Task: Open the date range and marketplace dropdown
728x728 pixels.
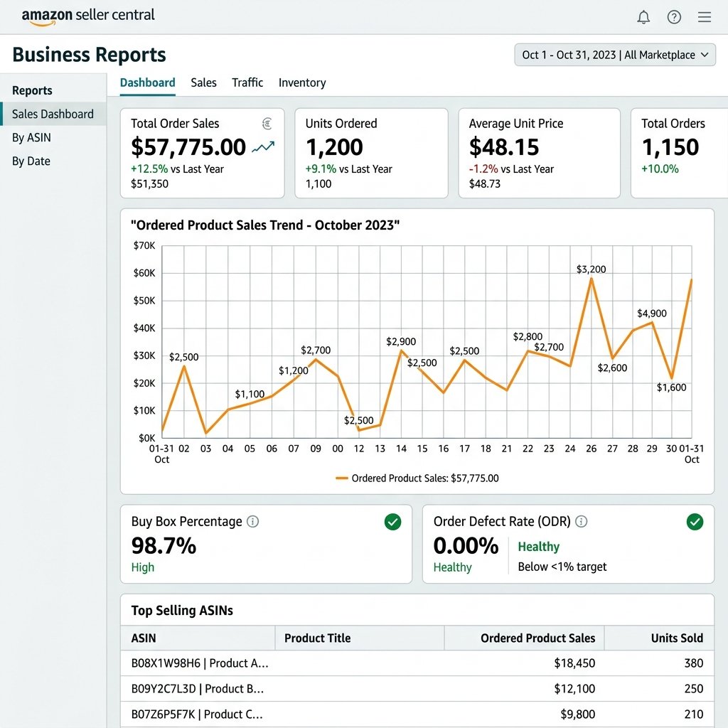Action: click(x=615, y=55)
